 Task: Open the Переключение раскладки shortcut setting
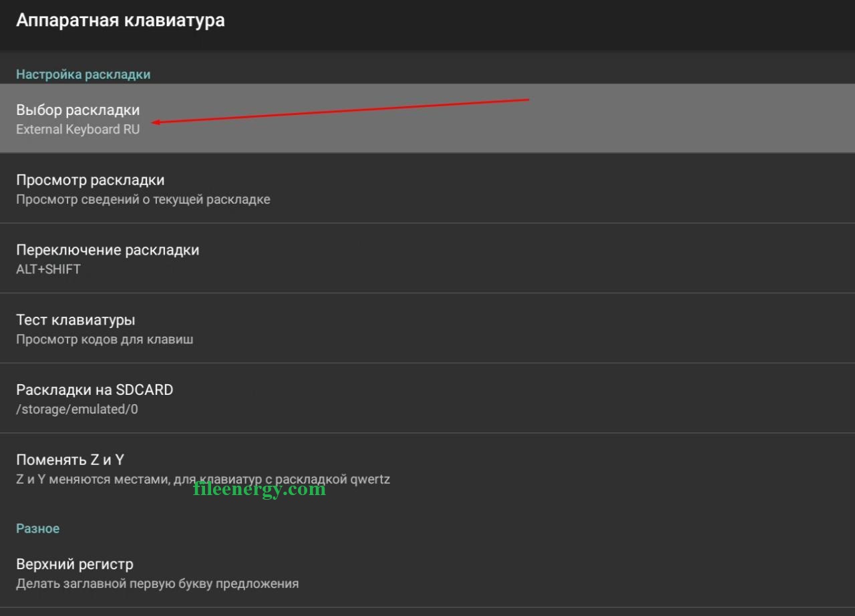(427, 259)
